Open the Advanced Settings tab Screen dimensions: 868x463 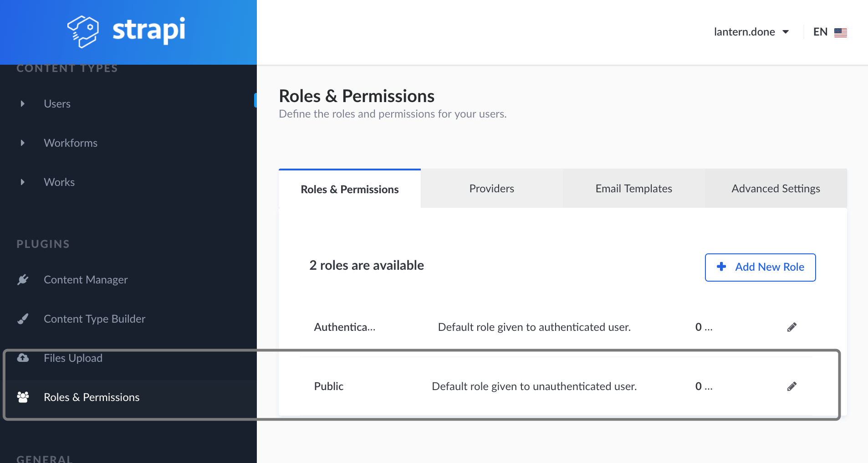(776, 189)
